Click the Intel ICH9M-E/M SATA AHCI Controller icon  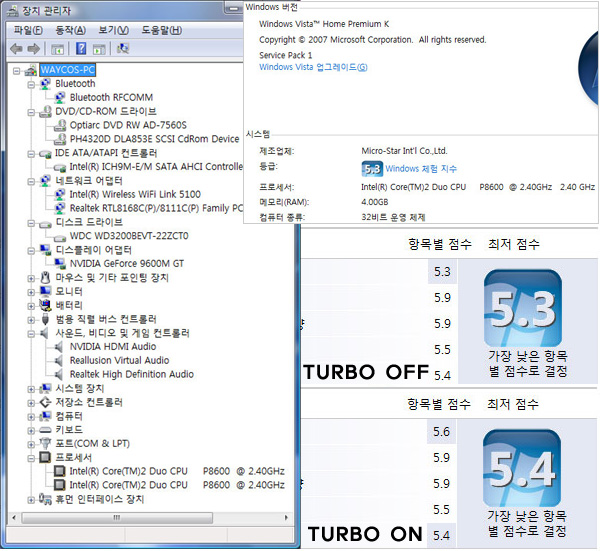(x=60, y=167)
